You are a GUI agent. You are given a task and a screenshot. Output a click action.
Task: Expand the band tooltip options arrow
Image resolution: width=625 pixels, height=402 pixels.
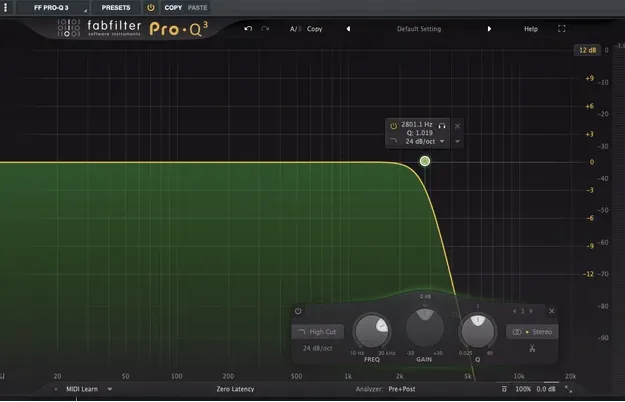(457, 141)
